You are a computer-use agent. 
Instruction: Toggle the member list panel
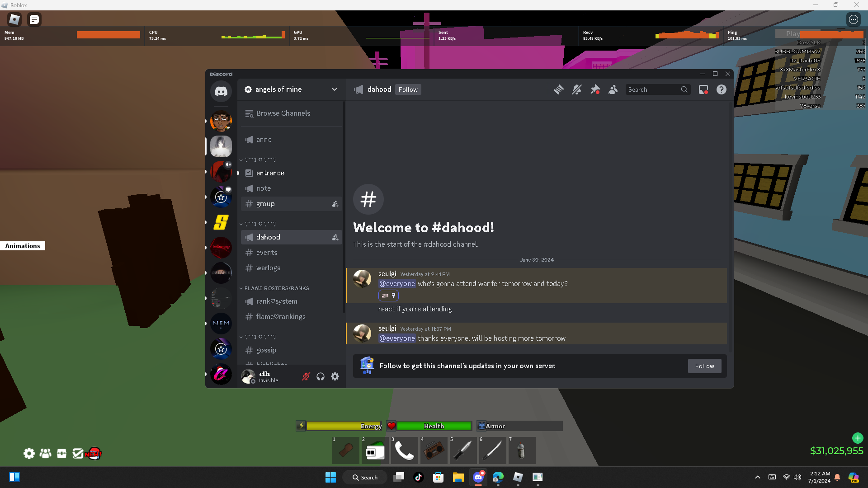(613, 89)
